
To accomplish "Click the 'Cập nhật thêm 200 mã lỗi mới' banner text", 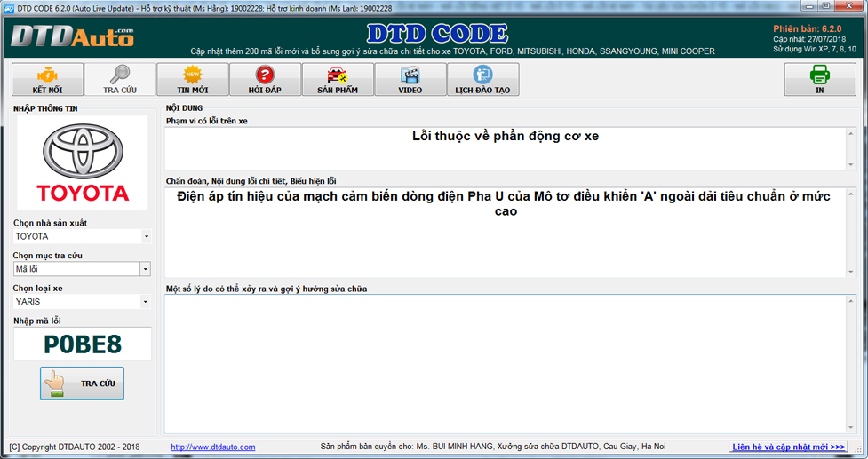I will pos(452,51).
